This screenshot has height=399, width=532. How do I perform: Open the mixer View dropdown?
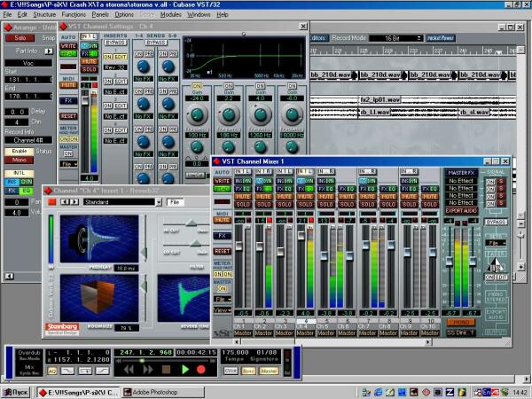(223, 310)
